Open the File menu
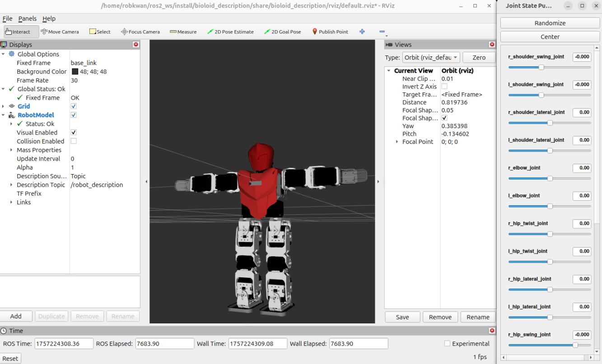Screen dimensions: 602x364 [x=8, y=18]
